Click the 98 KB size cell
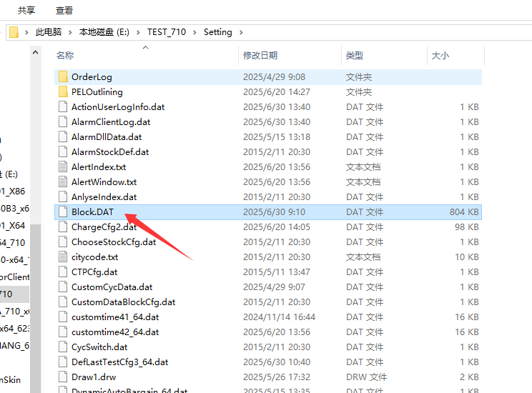 467,227
